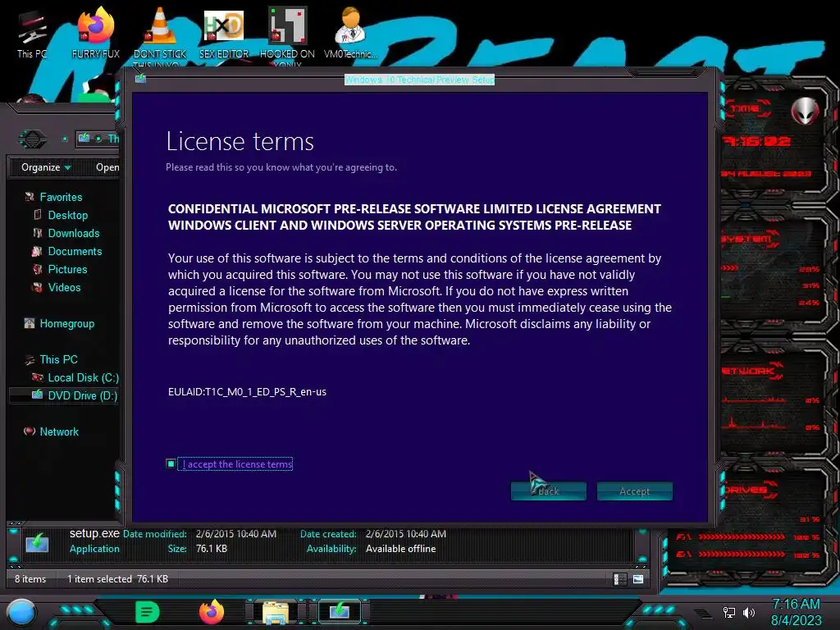Open Windows Setup taskbar button
This screenshot has width=840, height=630.
pyautogui.click(x=340, y=611)
